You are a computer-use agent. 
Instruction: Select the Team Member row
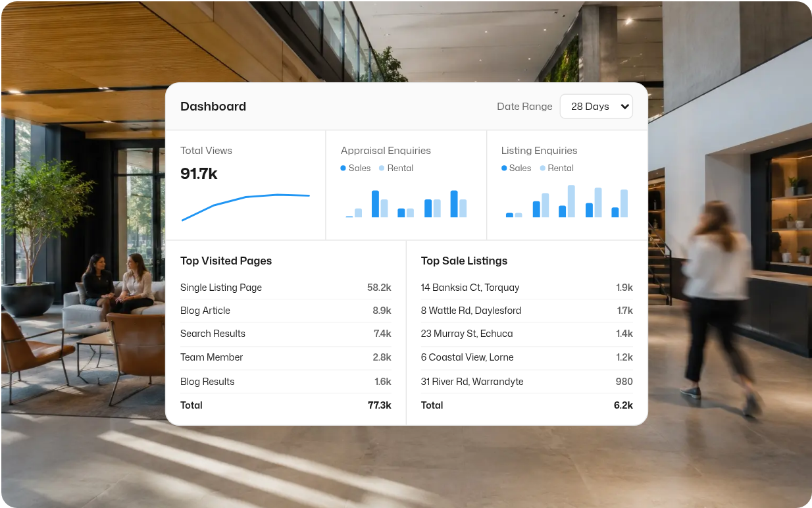point(286,357)
